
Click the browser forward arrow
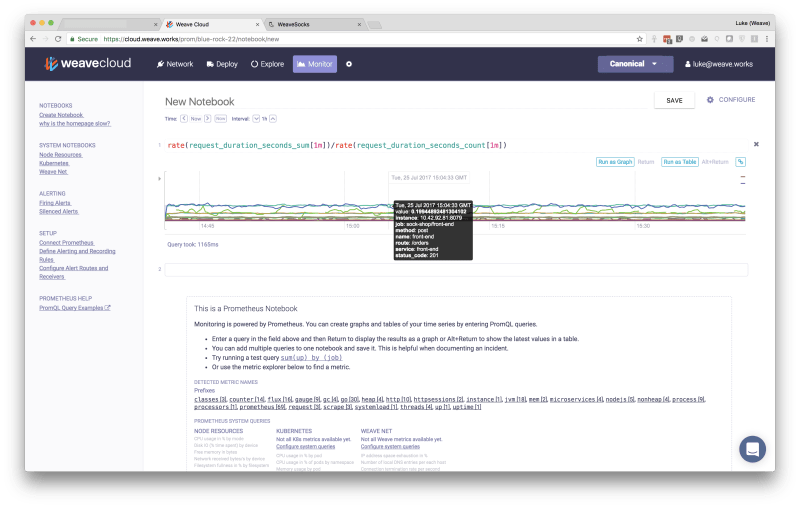click(45, 39)
